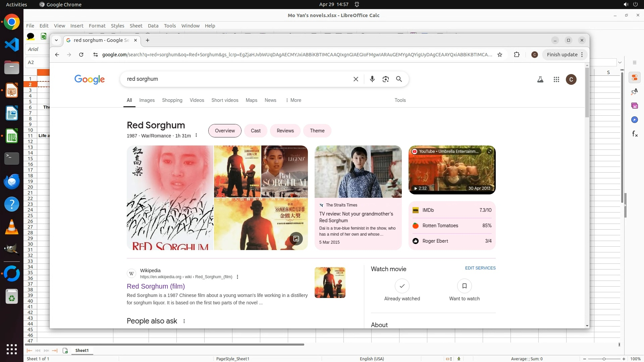Open Google Lens image search
The height and width of the screenshot is (362, 644).
pyautogui.click(x=385, y=79)
